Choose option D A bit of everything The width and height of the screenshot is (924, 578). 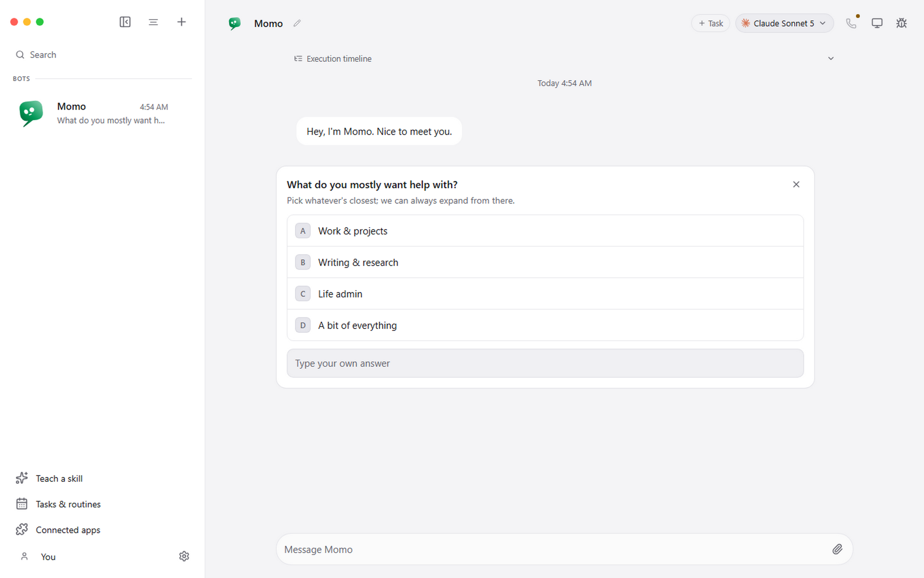coord(545,325)
